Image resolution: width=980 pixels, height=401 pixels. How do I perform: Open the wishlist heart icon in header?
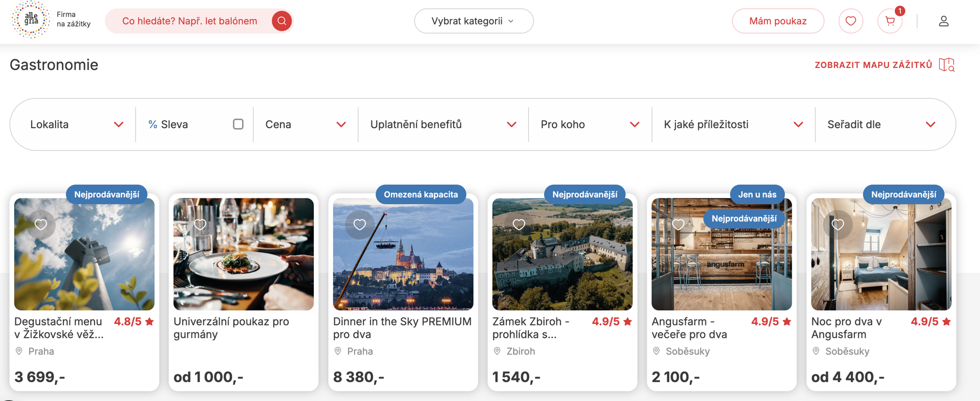(850, 21)
